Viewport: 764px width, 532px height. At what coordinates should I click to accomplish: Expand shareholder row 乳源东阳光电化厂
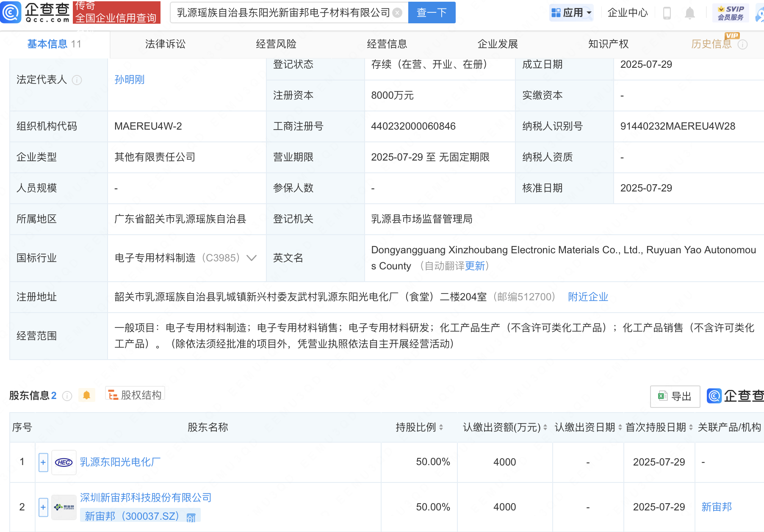click(43, 463)
